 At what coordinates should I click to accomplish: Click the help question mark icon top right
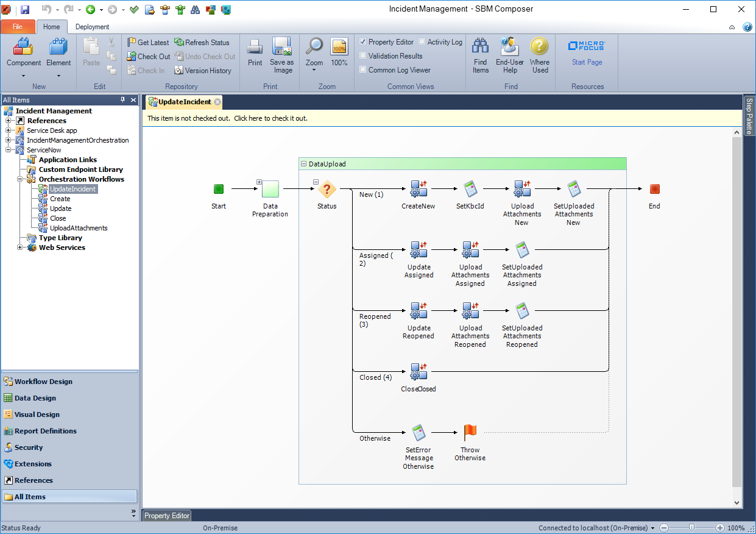pos(747,27)
